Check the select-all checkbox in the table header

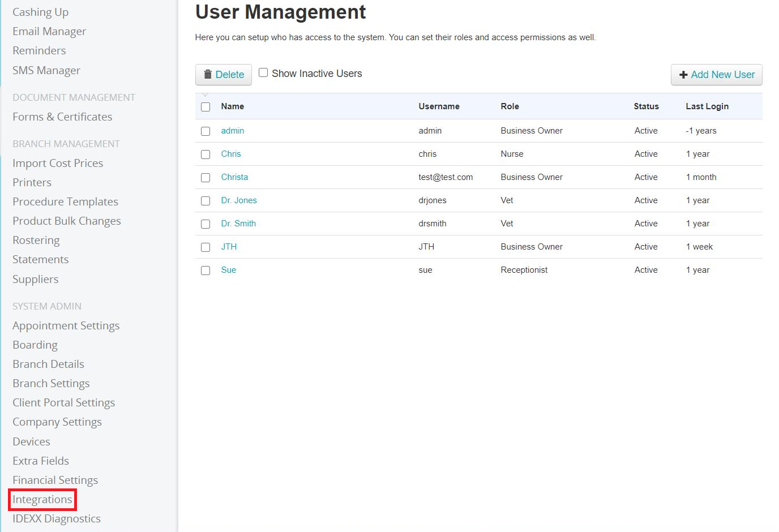(x=206, y=106)
